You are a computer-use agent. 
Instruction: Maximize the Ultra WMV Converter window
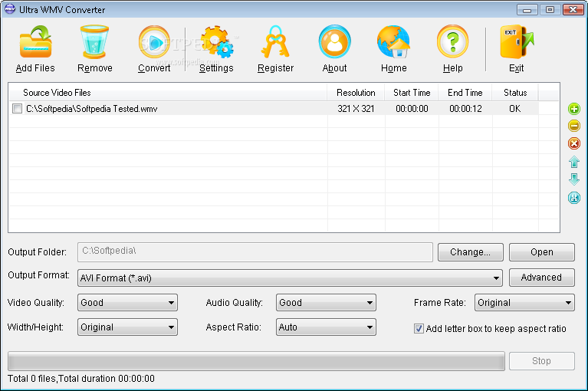pos(550,9)
